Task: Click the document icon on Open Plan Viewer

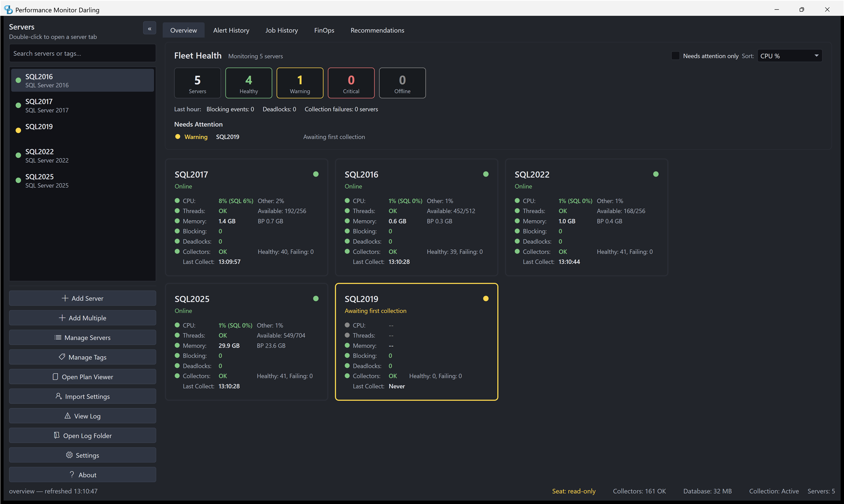Action: tap(55, 377)
